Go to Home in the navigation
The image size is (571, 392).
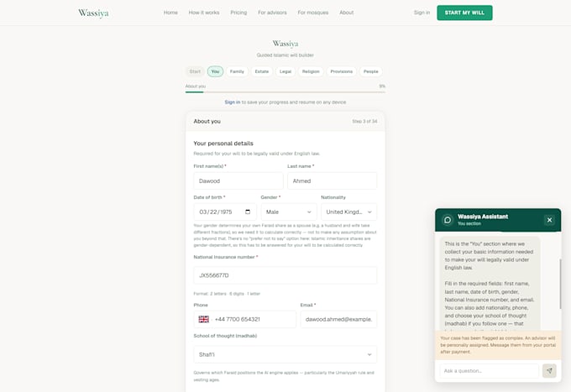tap(170, 13)
